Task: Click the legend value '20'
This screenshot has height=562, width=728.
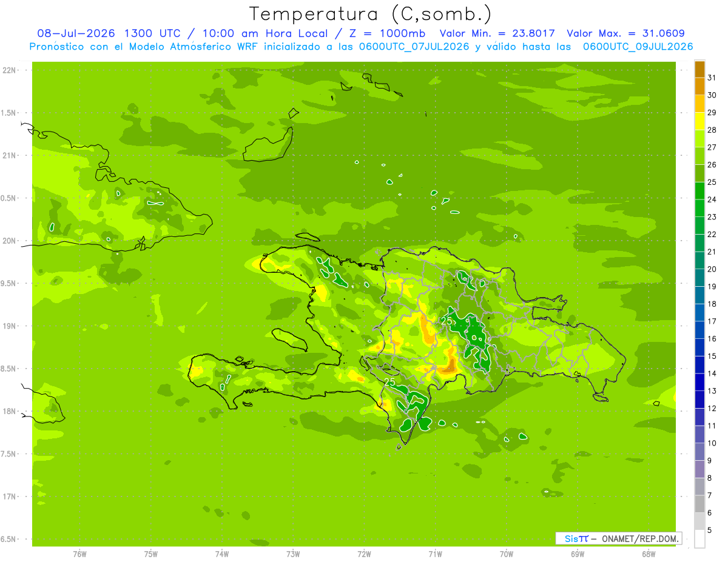Action: coord(712,269)
